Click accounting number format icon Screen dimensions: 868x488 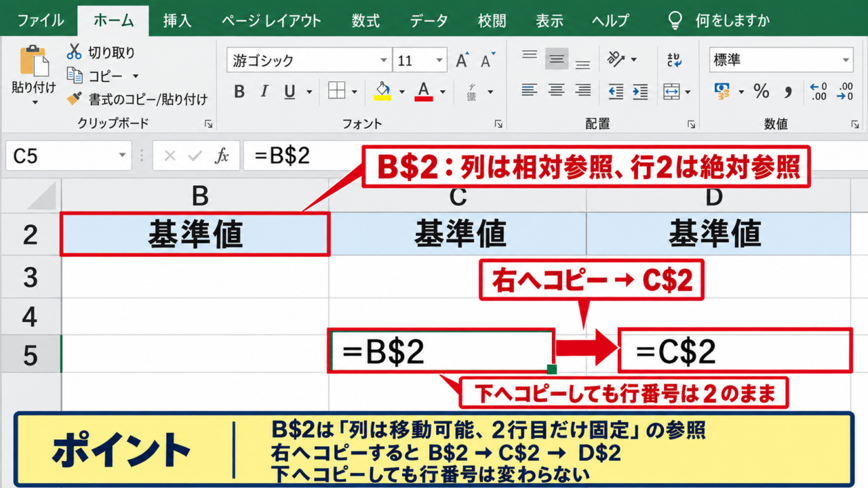[x=722, y=91]
